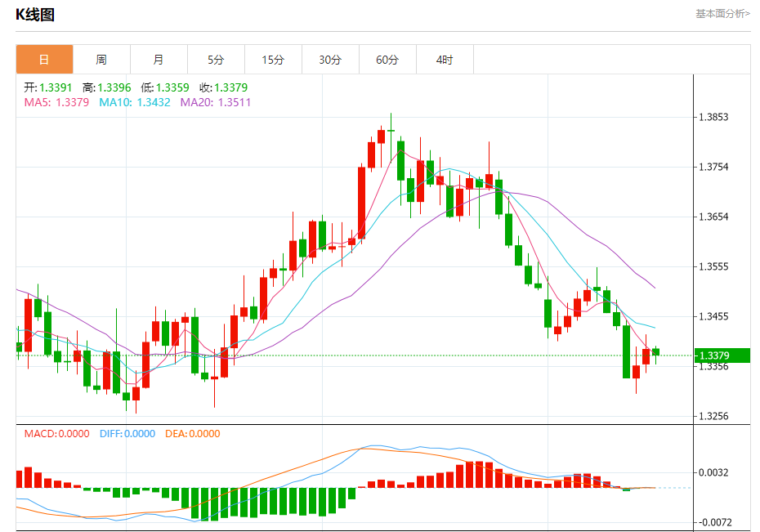Screen dimensions: 760x532
Task: Select the 日 daily chart tab
Action: (x=45, y=60)
